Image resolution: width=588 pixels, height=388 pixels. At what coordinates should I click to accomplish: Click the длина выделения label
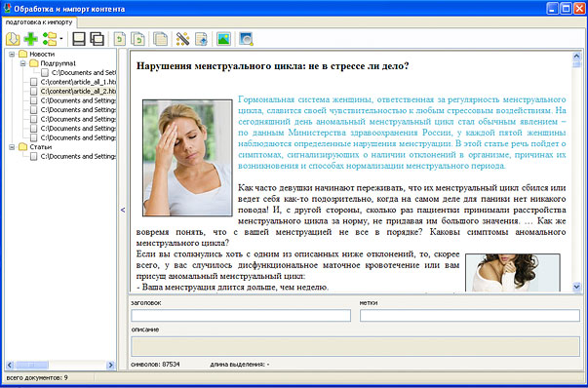pos(240,364)
